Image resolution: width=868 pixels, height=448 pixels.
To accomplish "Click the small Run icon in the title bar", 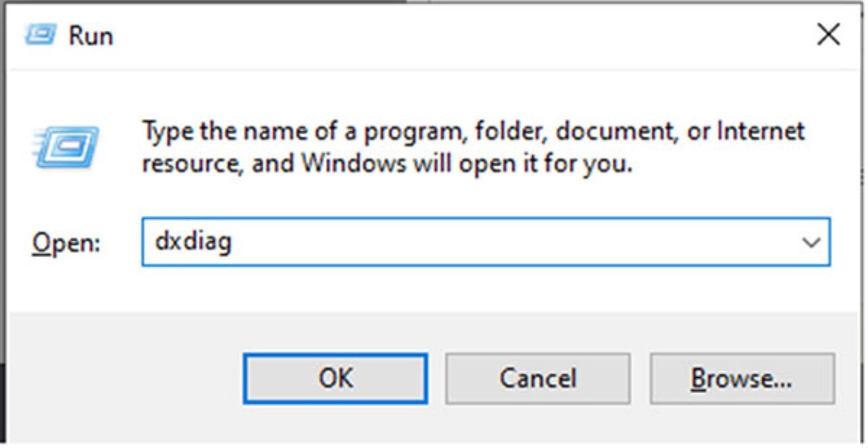I will (x=41, y=35).
